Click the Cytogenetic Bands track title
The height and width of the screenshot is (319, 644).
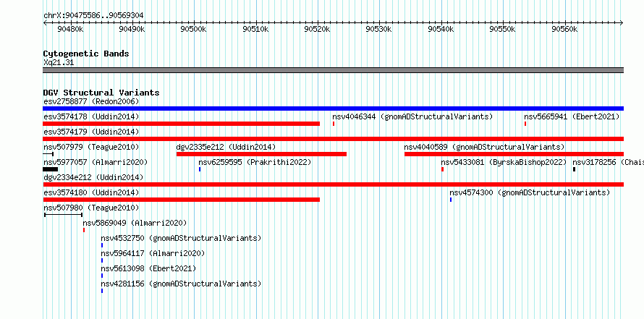(x=86, y=54)
